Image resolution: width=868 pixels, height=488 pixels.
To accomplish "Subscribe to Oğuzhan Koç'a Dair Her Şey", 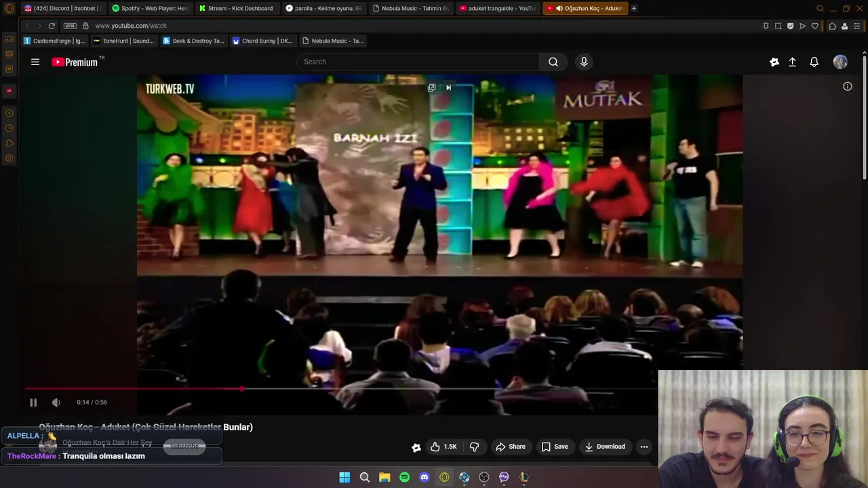I will pyautogui.click(x=184, y=446).
